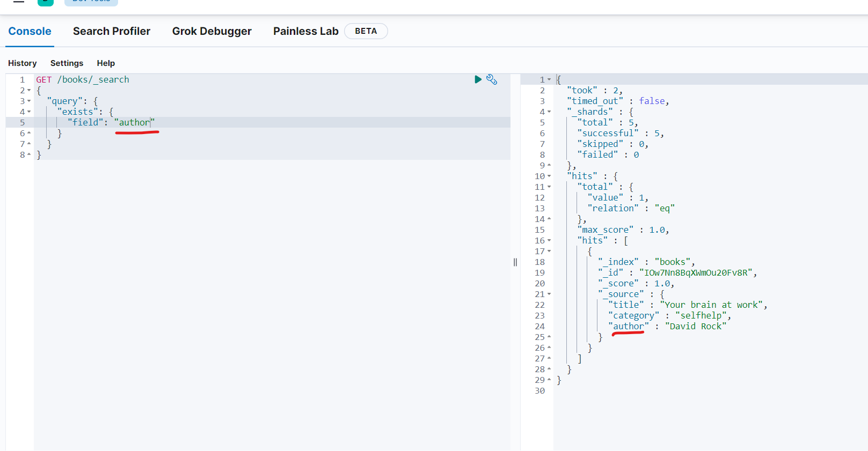The width and height of the screenshot is (868, 451).
Task: Fold the "_source" object in the response
Action: pyautogui.click(x=549, y=294)
